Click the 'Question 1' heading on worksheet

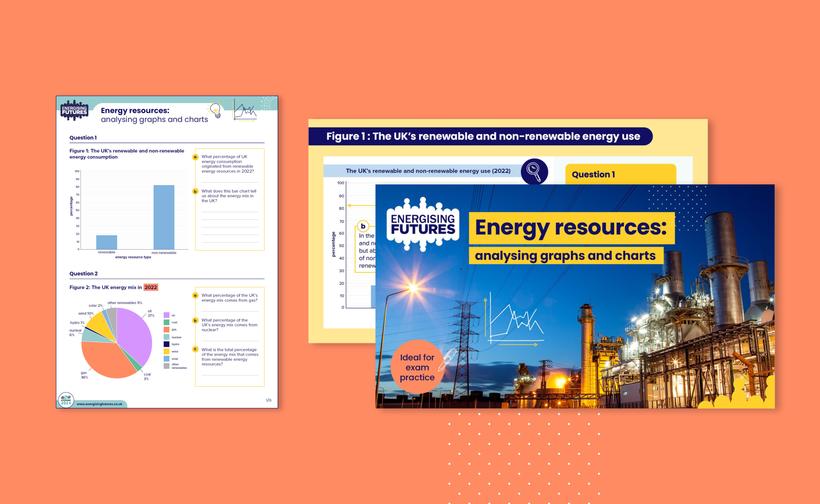pyautogui.click(x=83, y=138)
